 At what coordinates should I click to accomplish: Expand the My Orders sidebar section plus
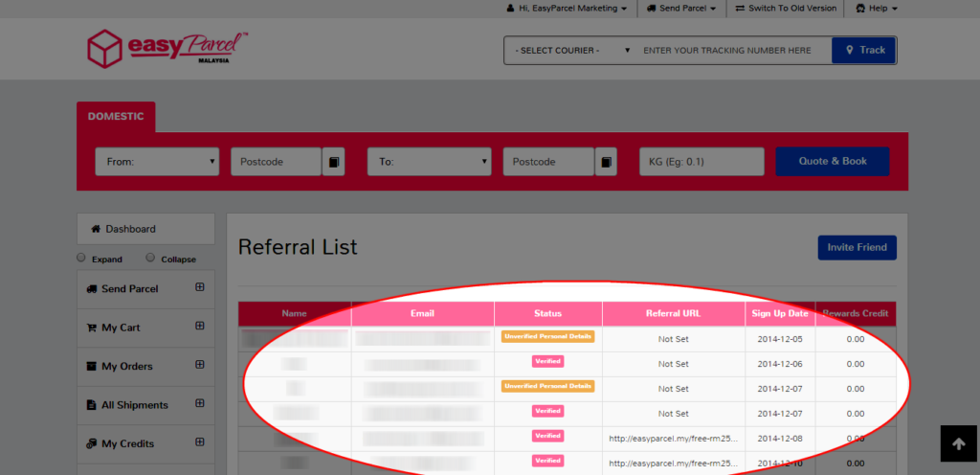tap(199, 364)
